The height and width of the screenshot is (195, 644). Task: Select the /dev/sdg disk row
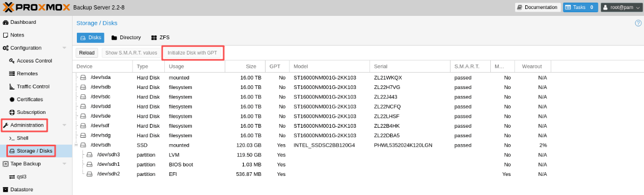[x=358, y=135]
